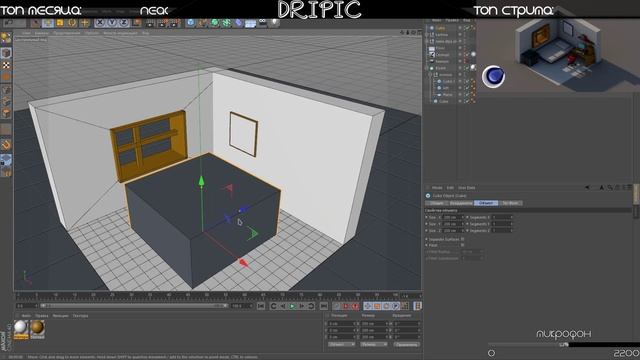
Task: Click the live selection arrow tool
Action: point(36,22)
